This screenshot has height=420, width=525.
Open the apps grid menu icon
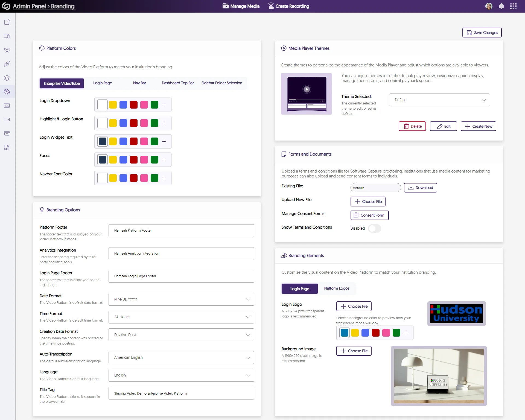tap(513, 6)
